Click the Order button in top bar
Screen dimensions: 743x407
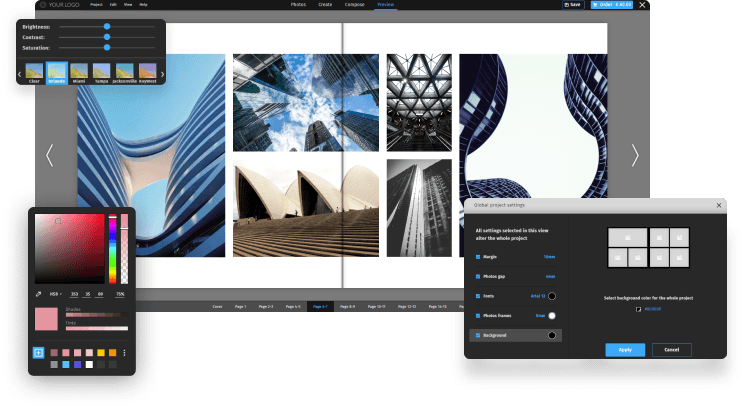pos(614,5)
